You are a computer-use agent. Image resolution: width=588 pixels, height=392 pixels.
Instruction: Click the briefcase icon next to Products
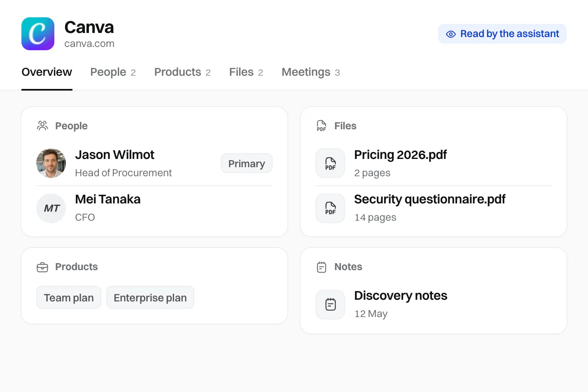click(x=42, y=267)
